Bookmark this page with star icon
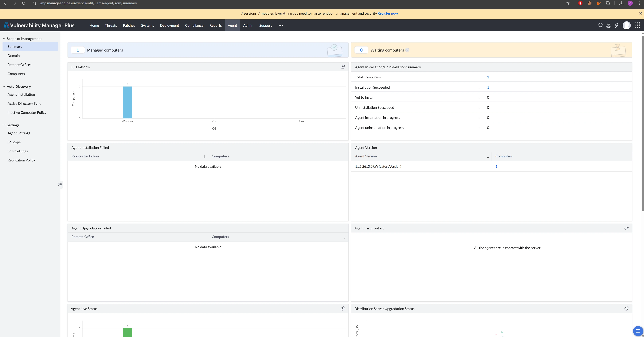Screen dimensions: 644x337 [x=568, y=3]
